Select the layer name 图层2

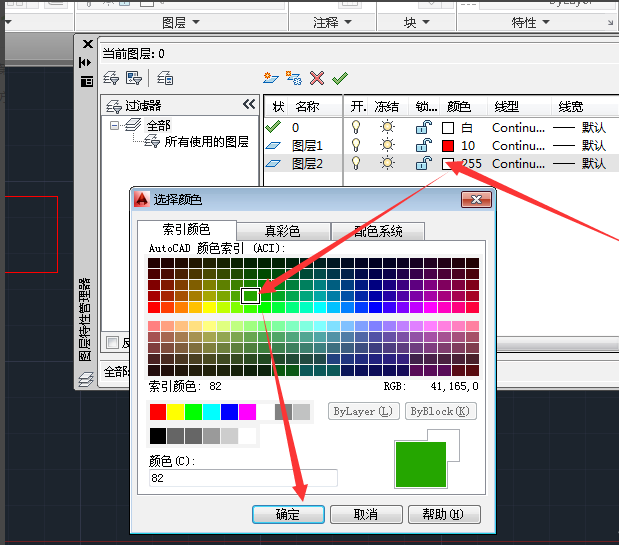click(x=307, y=163)
